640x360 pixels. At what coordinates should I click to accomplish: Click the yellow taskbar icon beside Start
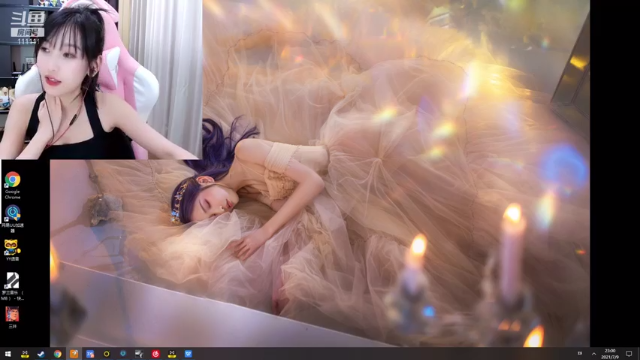(x=25, y=354)
